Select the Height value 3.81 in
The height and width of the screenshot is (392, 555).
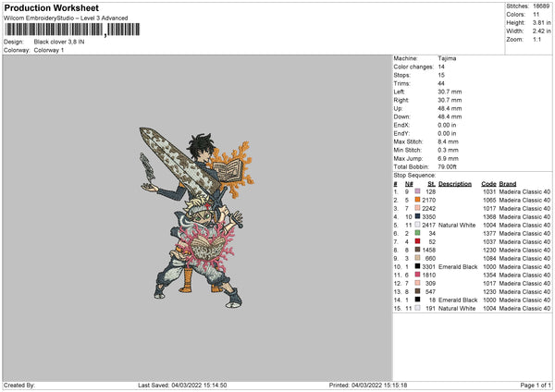pyautogui.click(x=541, y=22)
